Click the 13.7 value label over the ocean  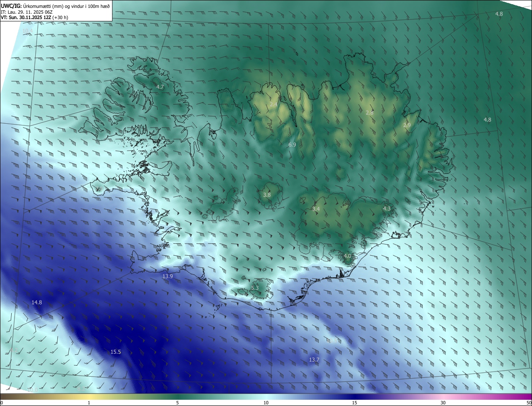pos(314,360)
